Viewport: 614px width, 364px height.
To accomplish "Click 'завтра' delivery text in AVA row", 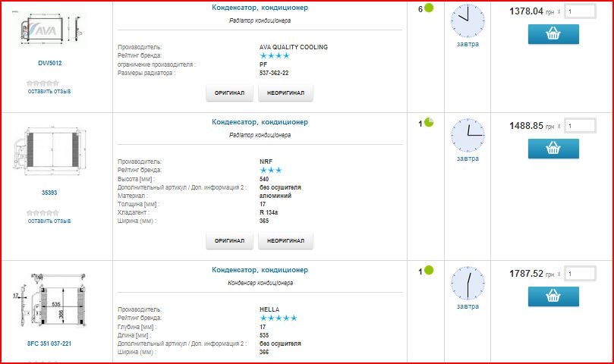I will point(468,44).
